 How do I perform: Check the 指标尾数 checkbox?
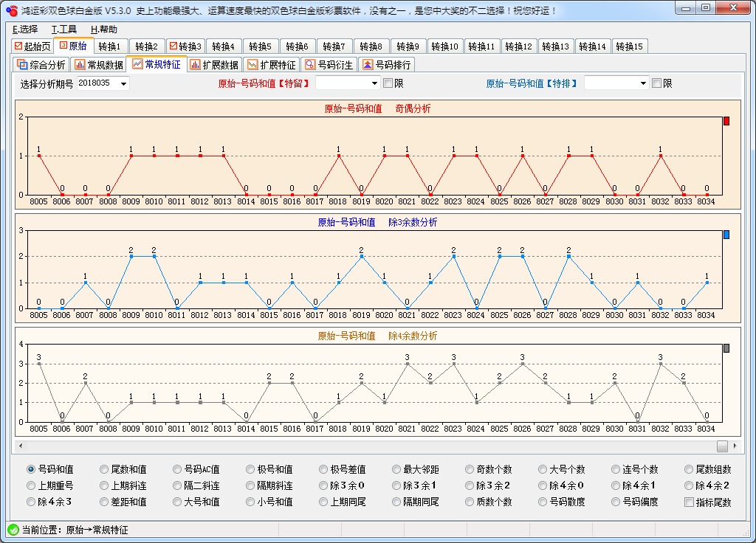(x=688, y=501)
